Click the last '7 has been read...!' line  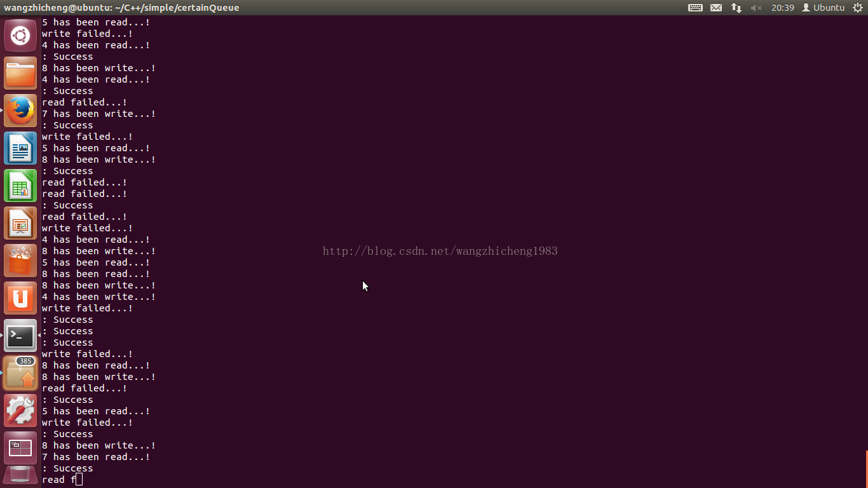[x=96, y=457]
